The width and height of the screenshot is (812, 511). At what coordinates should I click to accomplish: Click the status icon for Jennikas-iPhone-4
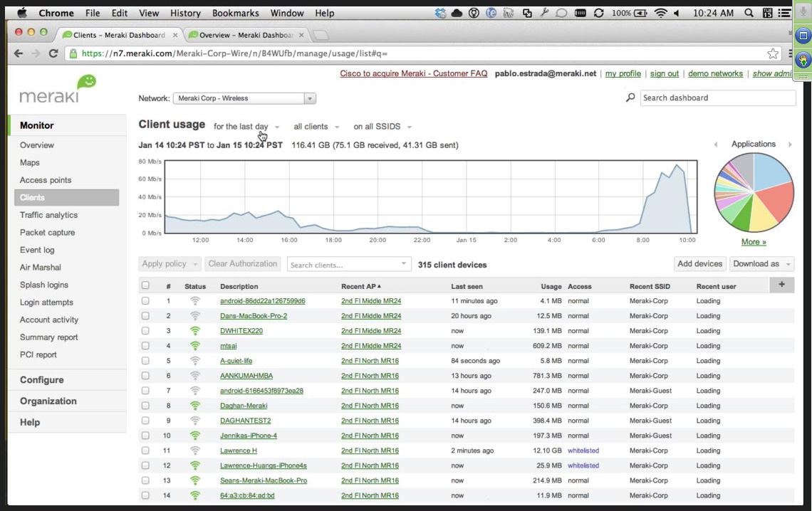point(195,436)
